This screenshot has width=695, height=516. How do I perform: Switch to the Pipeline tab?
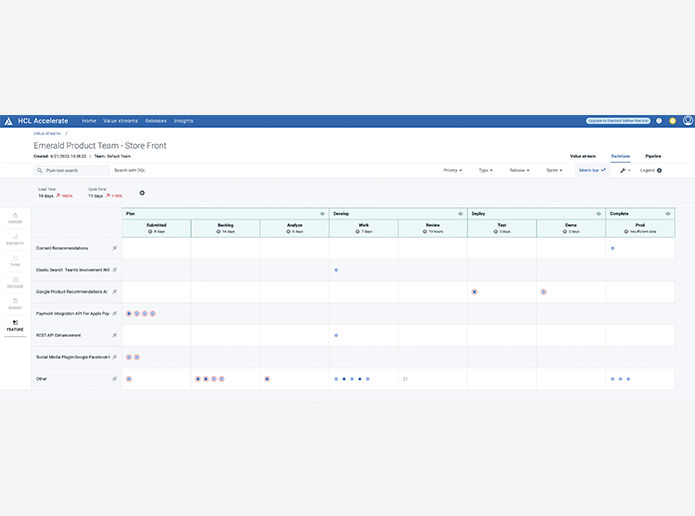[x=653, y=156]
